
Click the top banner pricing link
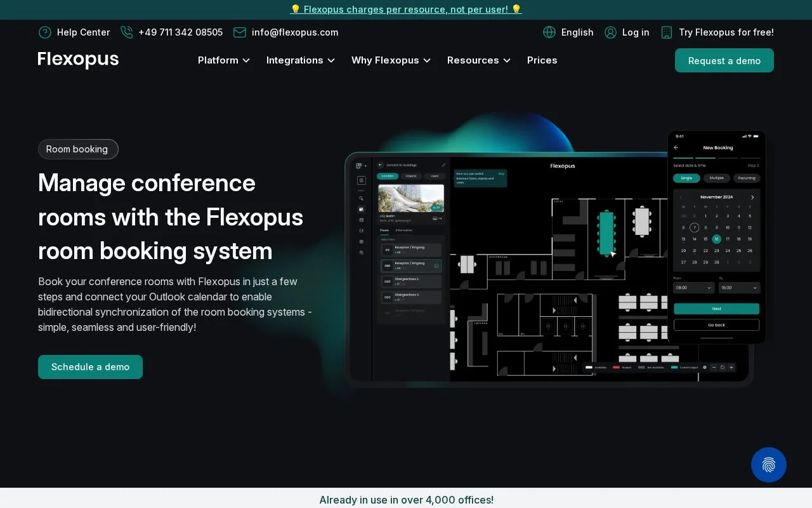406,10
